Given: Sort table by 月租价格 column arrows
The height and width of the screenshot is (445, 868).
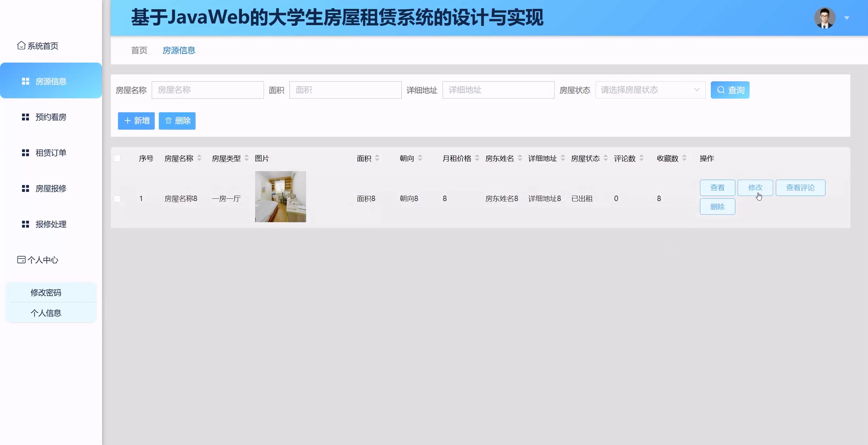Looking at the screenshot, I should 477,158.
